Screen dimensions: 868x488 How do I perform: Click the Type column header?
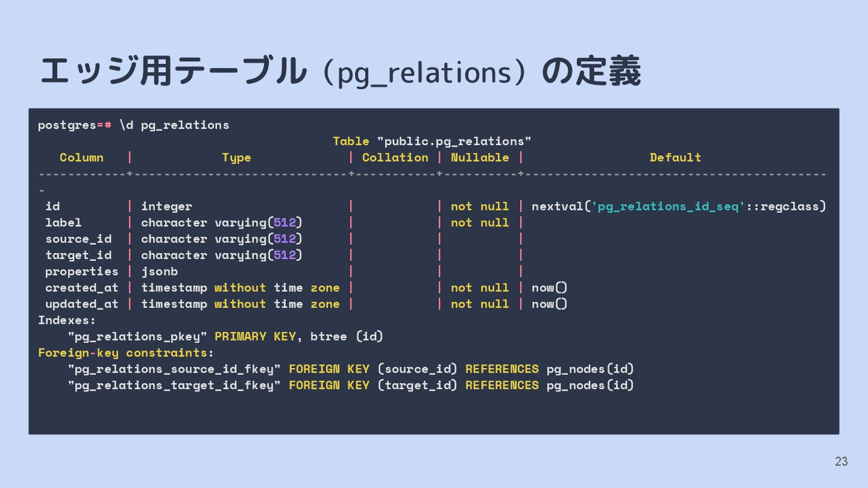click(236, 158)
